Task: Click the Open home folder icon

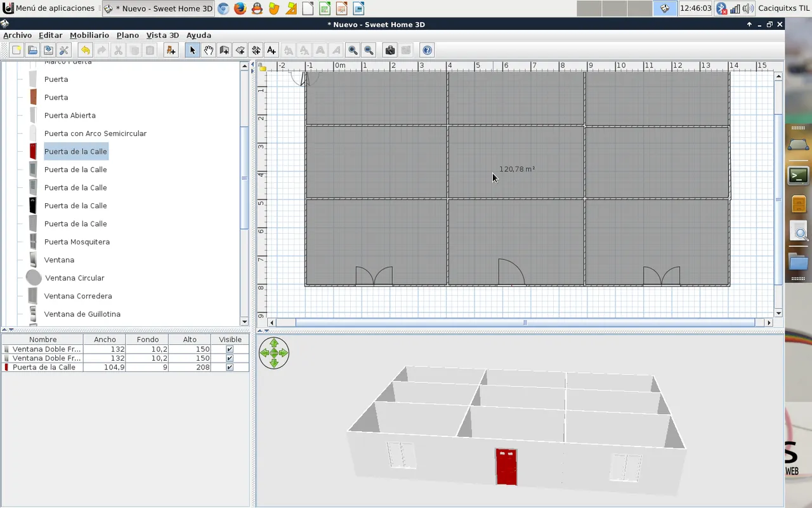Action: pos(32,50)
